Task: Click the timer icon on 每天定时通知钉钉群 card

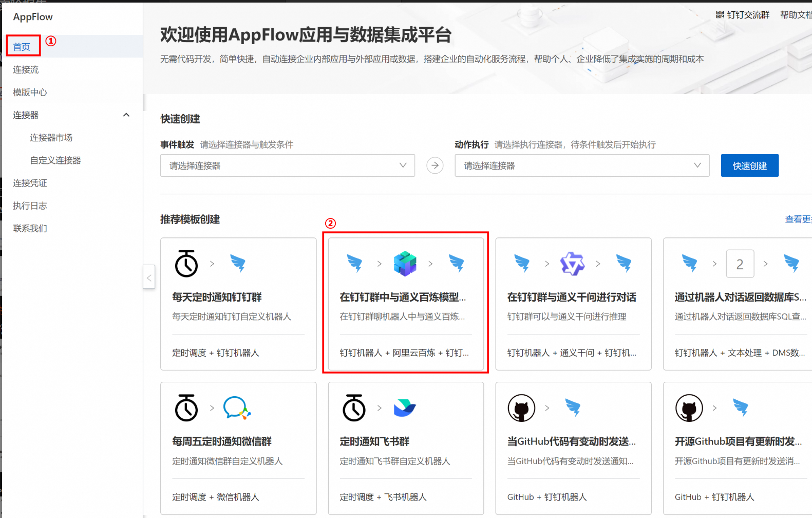Action: (x=186, y=264)
